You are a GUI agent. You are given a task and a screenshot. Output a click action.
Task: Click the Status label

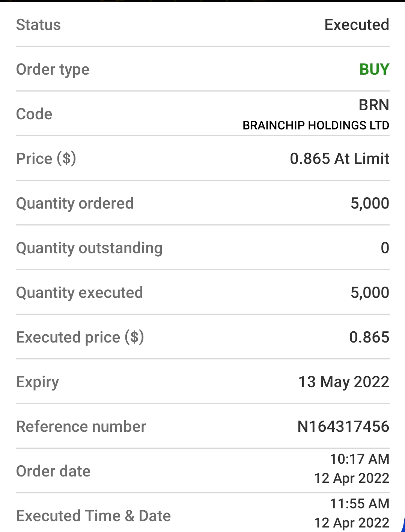tap(38, 25)
